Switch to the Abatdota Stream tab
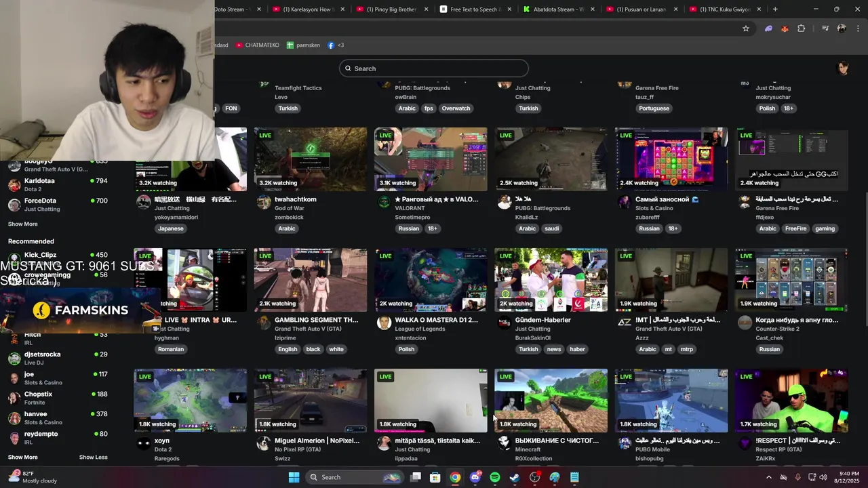Image resolution: width=868 pixels, height=488 pixels. pos(558,9)
